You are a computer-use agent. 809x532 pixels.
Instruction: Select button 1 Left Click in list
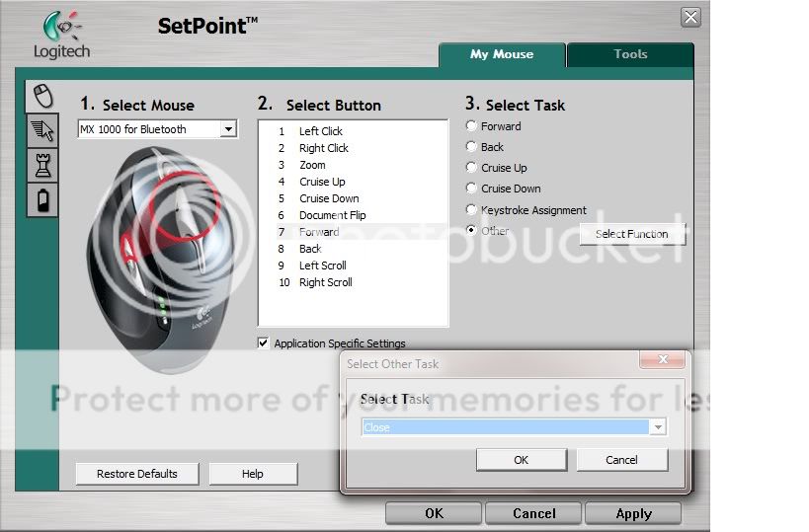coord(354,131)
